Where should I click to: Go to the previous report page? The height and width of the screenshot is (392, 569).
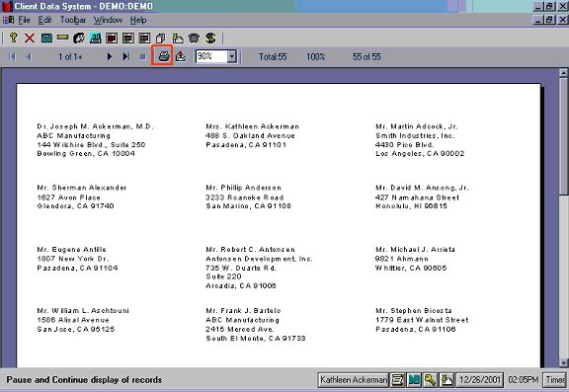pyautogui.click(x=29, y=56)
